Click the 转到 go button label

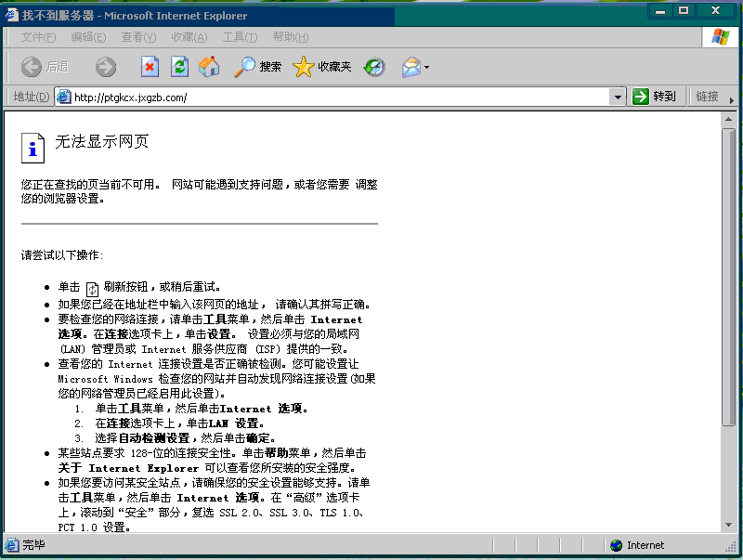tap(664, 97)
